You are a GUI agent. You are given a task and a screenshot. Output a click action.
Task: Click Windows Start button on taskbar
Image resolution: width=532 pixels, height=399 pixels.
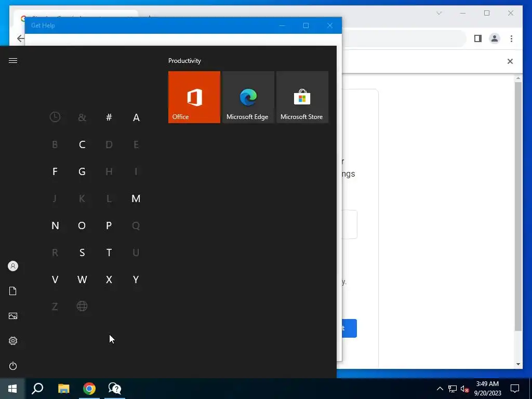click(12, 389)
